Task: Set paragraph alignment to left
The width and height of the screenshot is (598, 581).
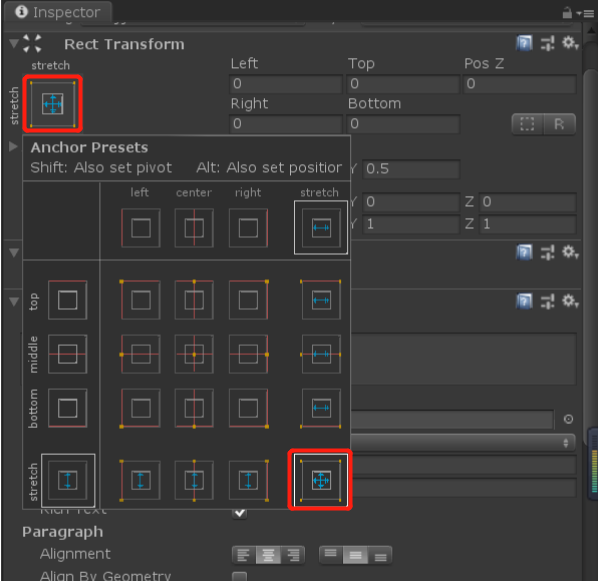Action: coord(244,555)
